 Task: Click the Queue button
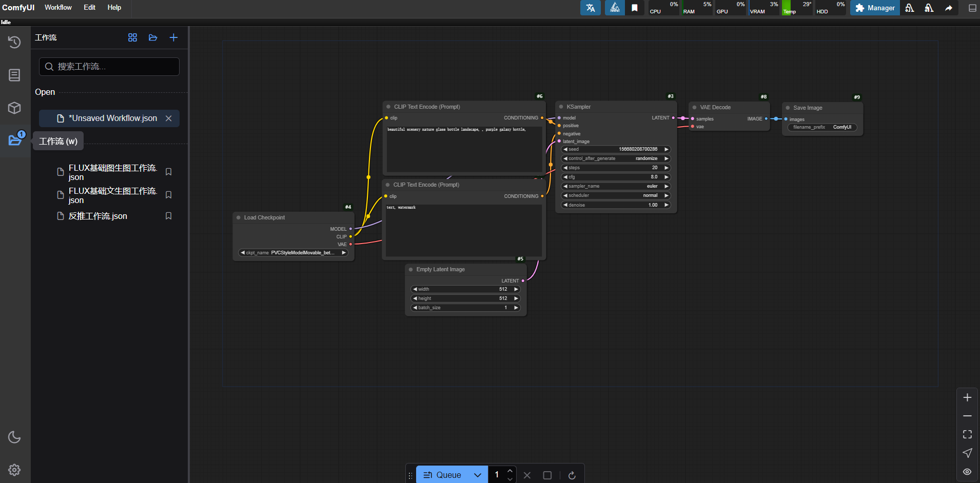tap(442, 475)
